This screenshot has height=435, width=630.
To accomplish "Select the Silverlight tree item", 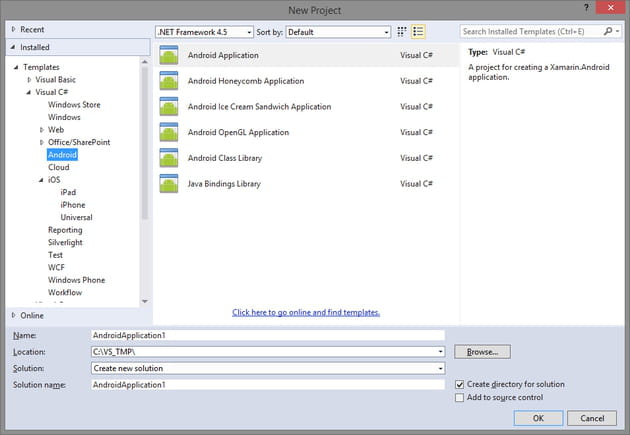I will [65, 243].
